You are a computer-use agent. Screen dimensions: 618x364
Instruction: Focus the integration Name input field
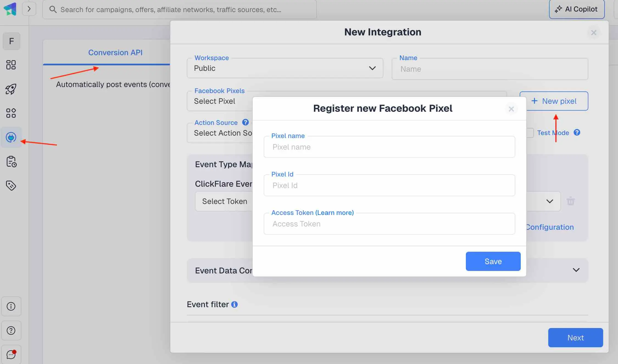[x=490, y=69]
